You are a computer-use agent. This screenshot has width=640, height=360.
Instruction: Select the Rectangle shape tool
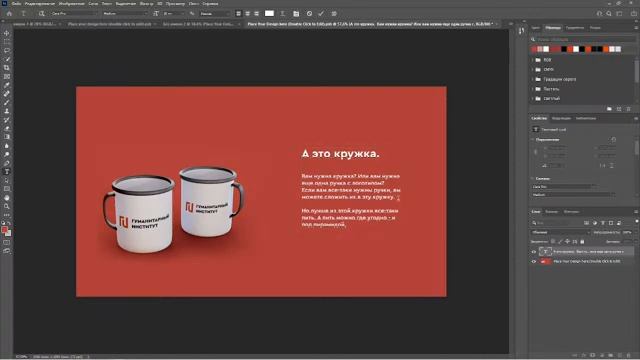point(7,189)
